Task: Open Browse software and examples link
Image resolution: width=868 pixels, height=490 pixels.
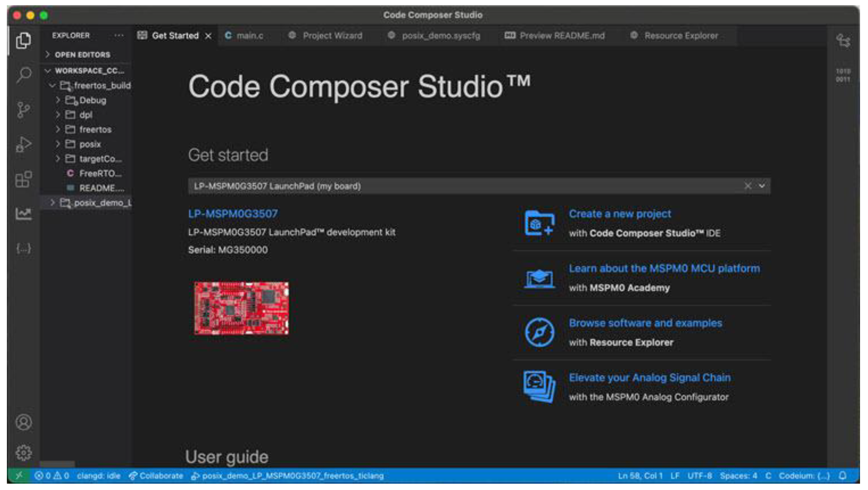Action: click(645, 323)
